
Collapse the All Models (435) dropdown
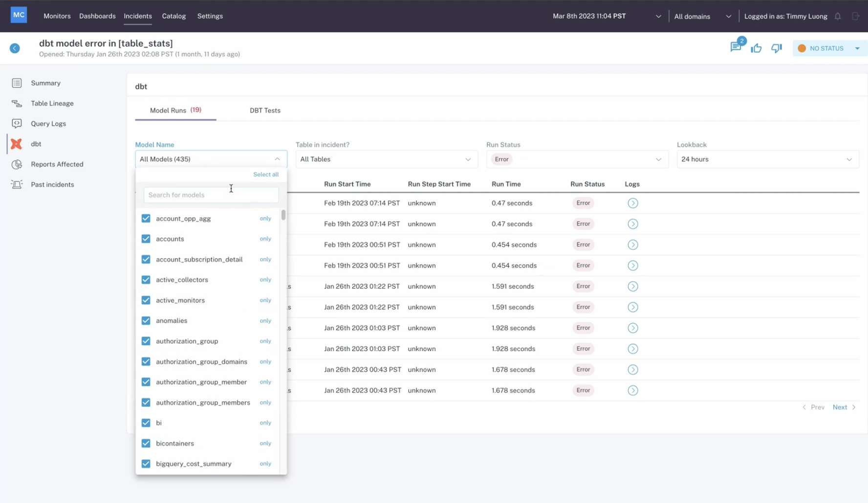pos(211,159)
